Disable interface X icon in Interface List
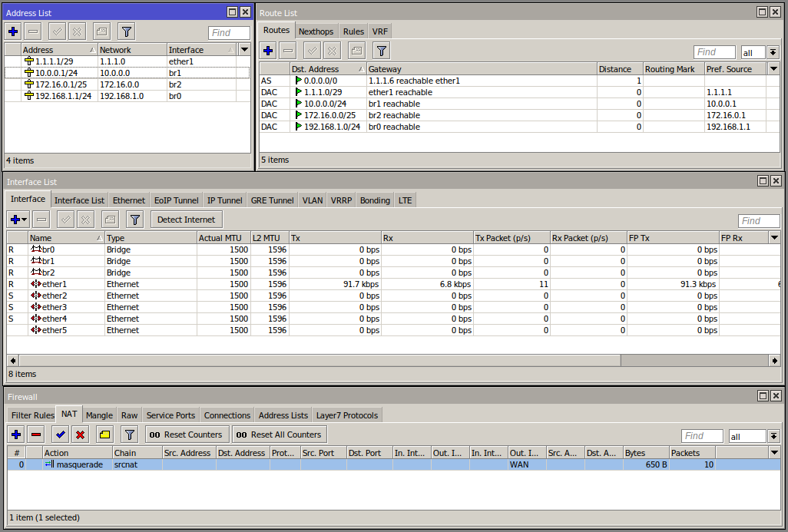This screenshot has height=532, width=788. click(x=85, y=220)
